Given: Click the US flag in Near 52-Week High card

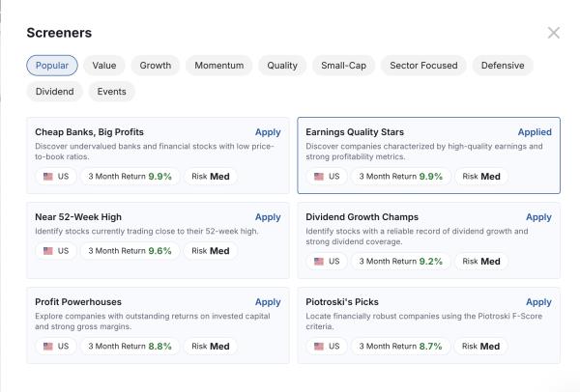Looking at the screenshot, I should tap(48, 251).
